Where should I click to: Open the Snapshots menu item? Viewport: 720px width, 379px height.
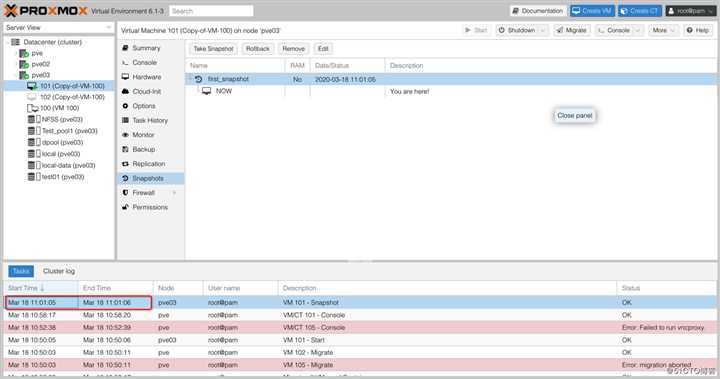151,178
